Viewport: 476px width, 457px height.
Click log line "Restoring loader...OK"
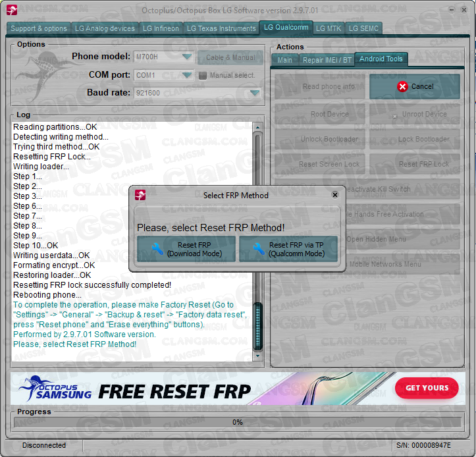52,275
